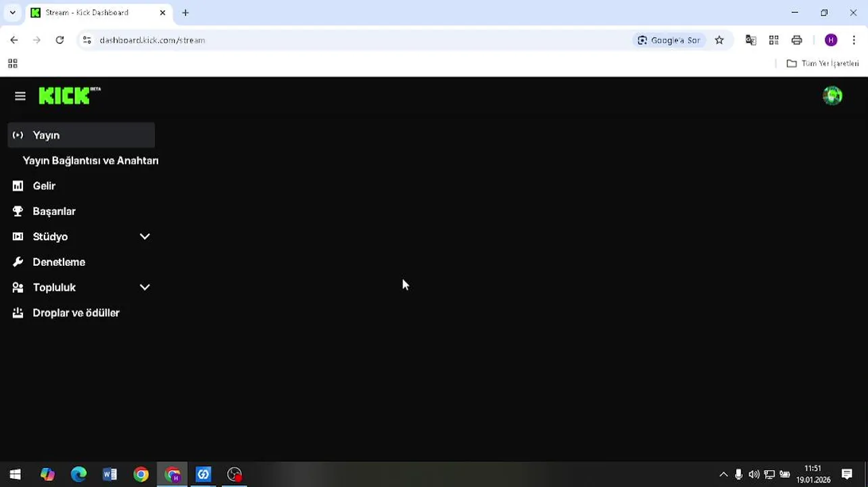Click the Gelir chart icon
Screen dimensions: 868x487
pos(18,186)
